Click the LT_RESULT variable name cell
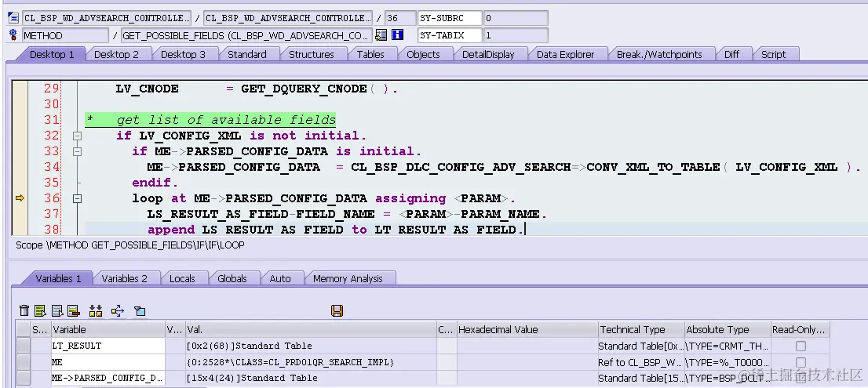868x388 pixels. (108, 346)
